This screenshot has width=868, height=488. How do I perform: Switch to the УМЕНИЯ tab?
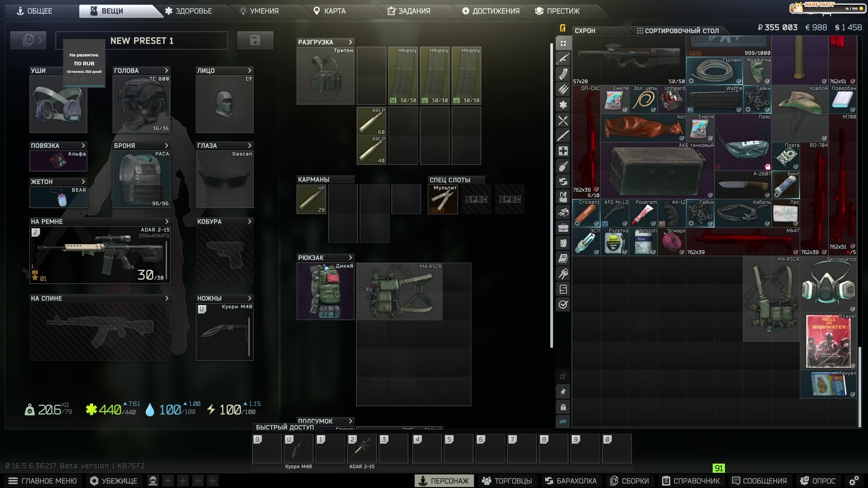pyautogui.click(x=259, y=11)
